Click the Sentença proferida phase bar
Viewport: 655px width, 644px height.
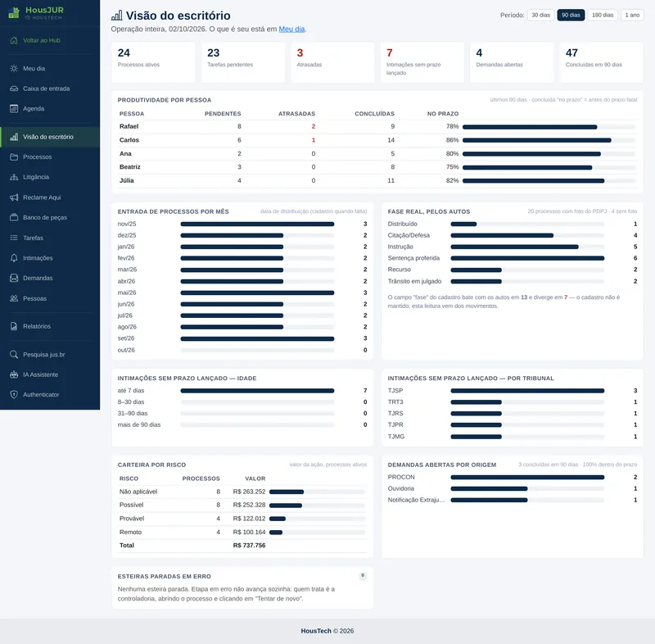[527, 258]
